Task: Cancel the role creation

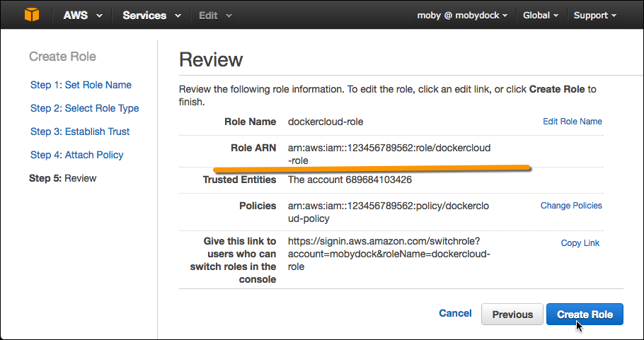Action: [x=455, y=313]
